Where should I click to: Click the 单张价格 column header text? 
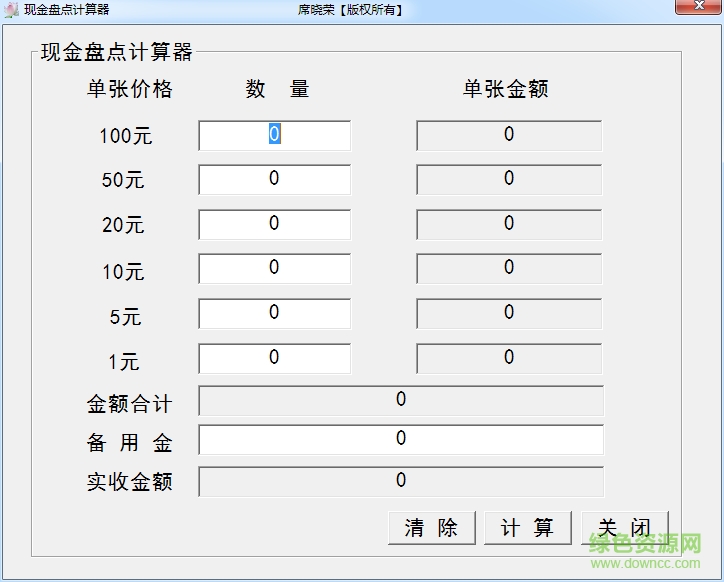(x=130, y=89)
